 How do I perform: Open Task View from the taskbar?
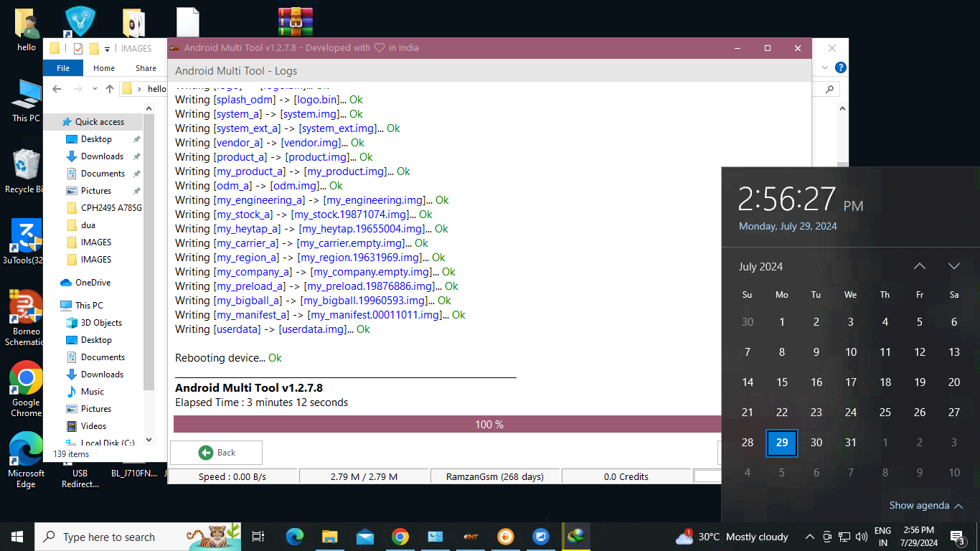click(259, 537)
